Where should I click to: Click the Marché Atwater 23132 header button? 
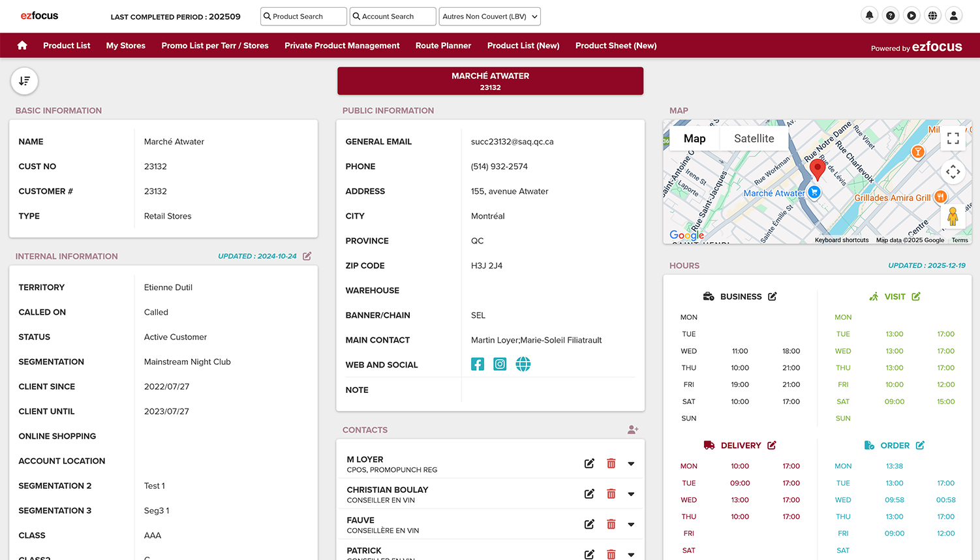tap(490, 81)
